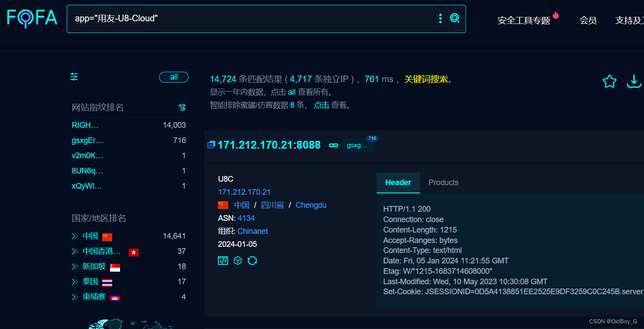This screenshot has height=329, width=644.
Task: Click the all link to view all data
Action: click(x=292, y=92)
